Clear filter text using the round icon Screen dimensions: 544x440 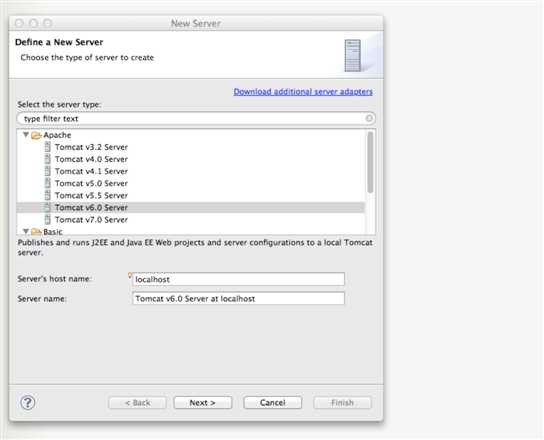(x=369, y=118)
